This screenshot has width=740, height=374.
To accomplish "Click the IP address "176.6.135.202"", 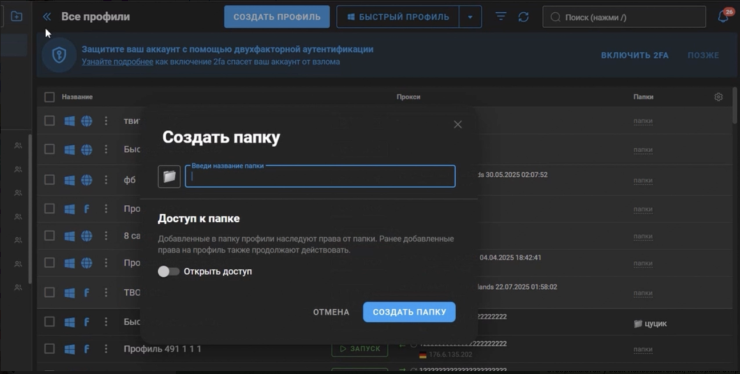I will [451, 355].
